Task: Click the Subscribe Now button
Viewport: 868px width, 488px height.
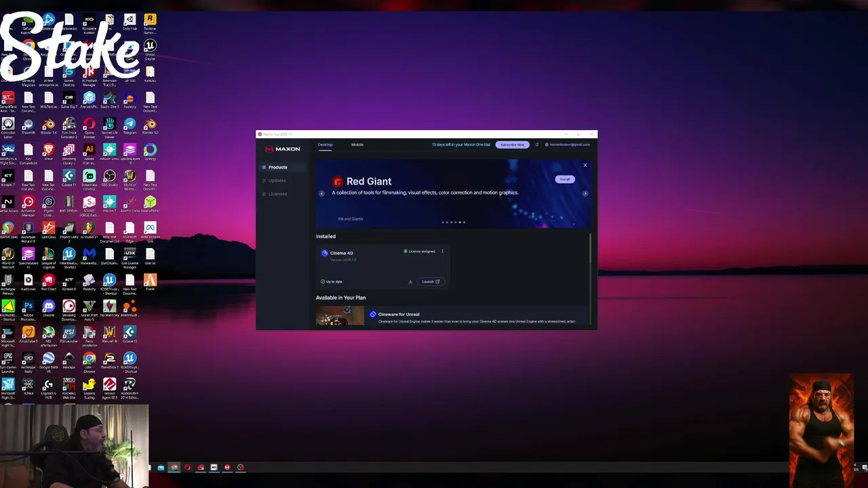Action: [512, 144]
